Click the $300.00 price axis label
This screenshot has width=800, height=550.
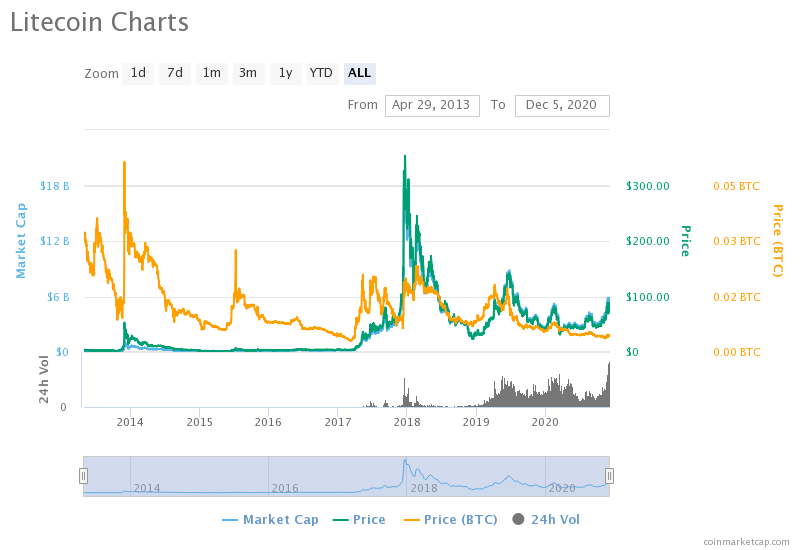[648, 186]
